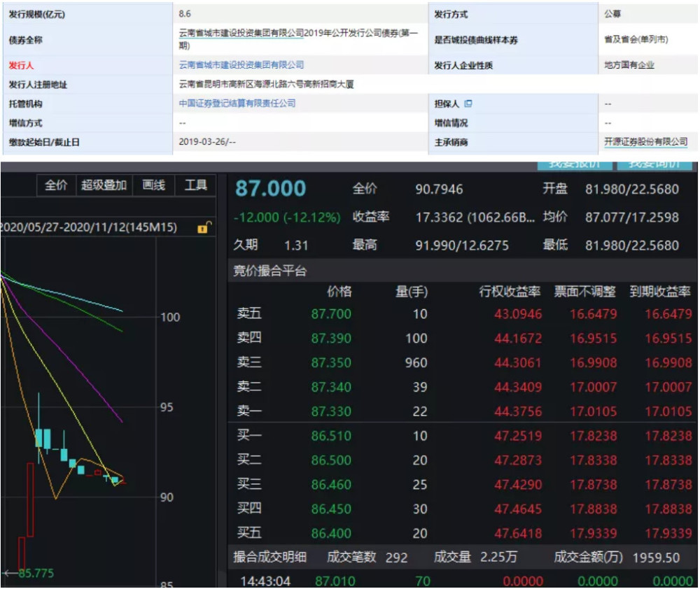Click the trade row at 14:43:04
The width and height of the screenshot is (700, 589).
click(463, 581)
